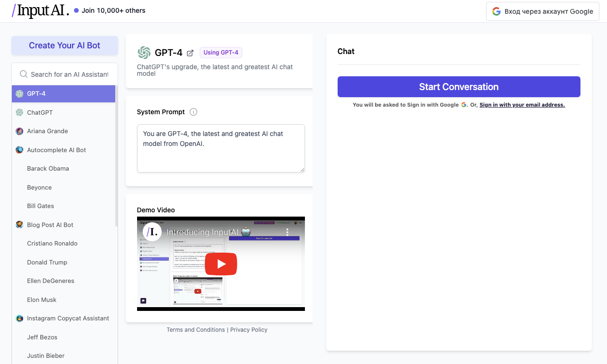607x364 pixels.
Task: Select Ellen DeGeneres assistant
Action: [x=64, y=281]
